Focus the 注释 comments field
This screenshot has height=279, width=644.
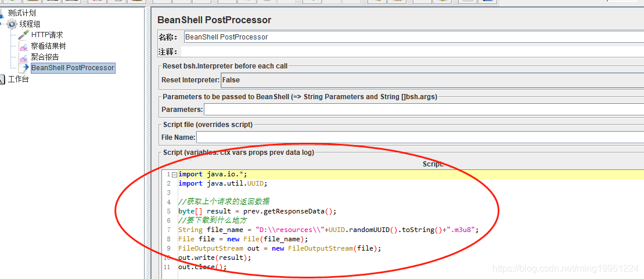[412, 52]
